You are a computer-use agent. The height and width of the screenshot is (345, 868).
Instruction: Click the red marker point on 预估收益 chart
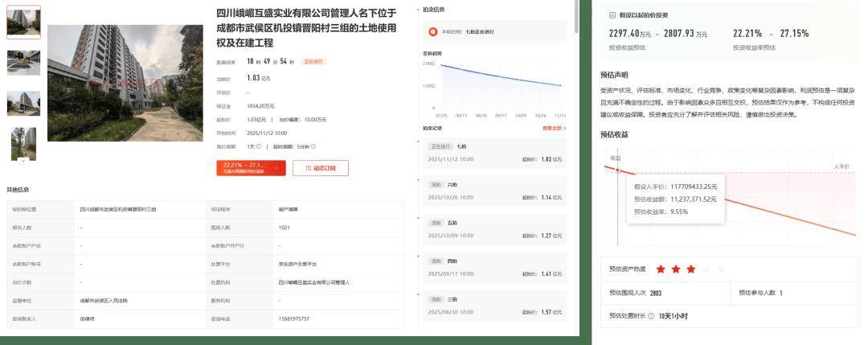pos(617,170)
